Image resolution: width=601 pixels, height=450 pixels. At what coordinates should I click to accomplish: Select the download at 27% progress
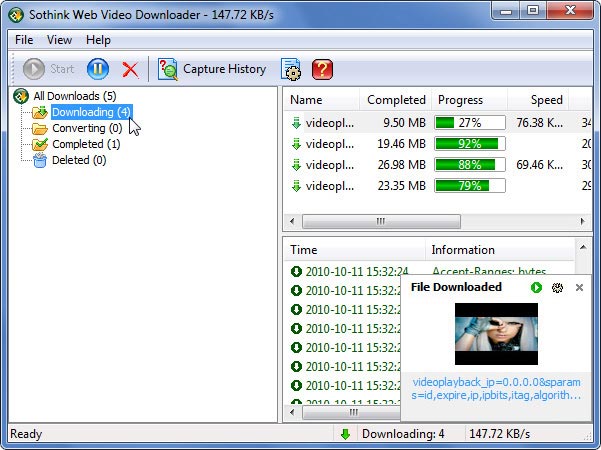coord(437,123)
